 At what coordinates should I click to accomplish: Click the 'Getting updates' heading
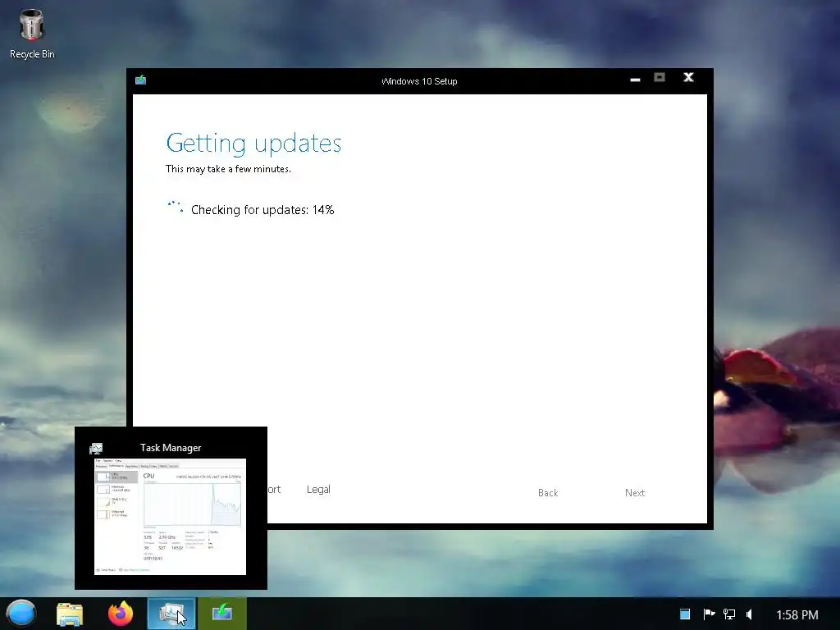coord(253,143)
